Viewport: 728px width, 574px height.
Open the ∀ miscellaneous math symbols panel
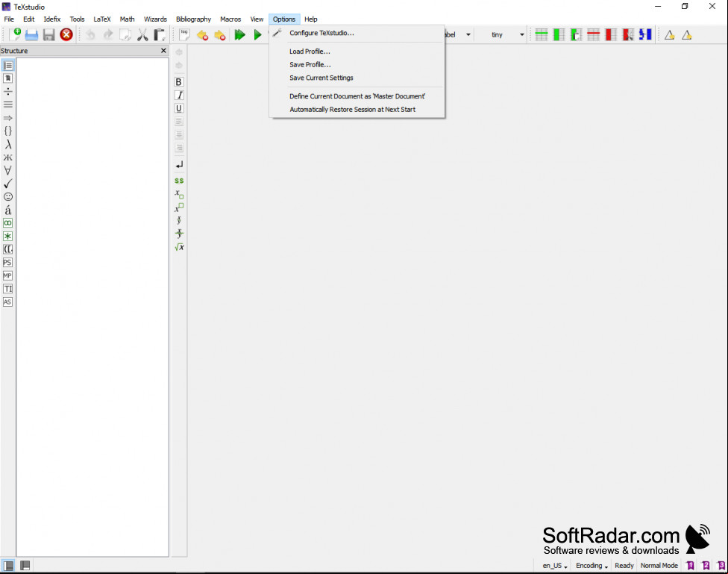click(8, 171)
